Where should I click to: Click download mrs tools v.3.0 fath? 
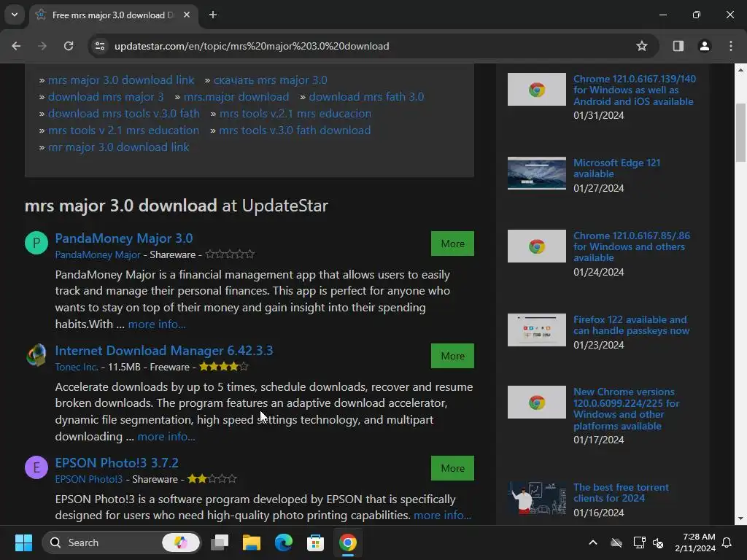(x=124, y=113)
